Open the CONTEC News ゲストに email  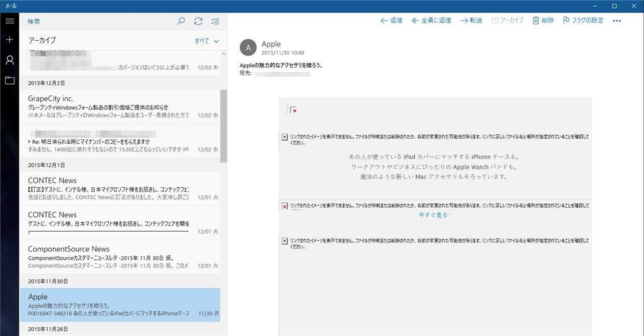(x=120, y=223)
